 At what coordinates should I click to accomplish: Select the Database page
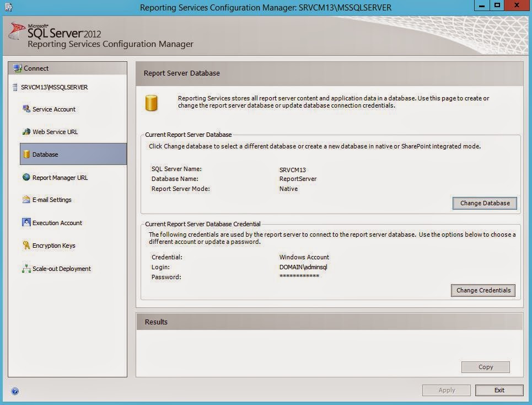(73, 154)
